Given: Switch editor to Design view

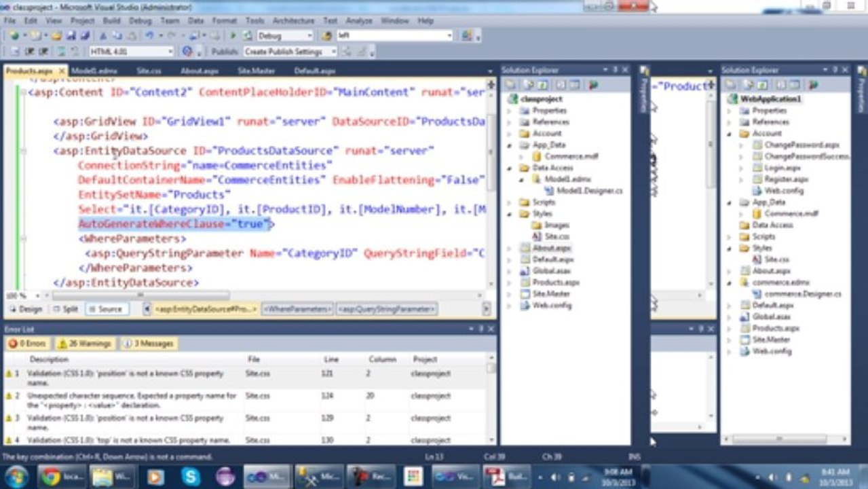Looking at the screenshot, I should tap(25, 309).
